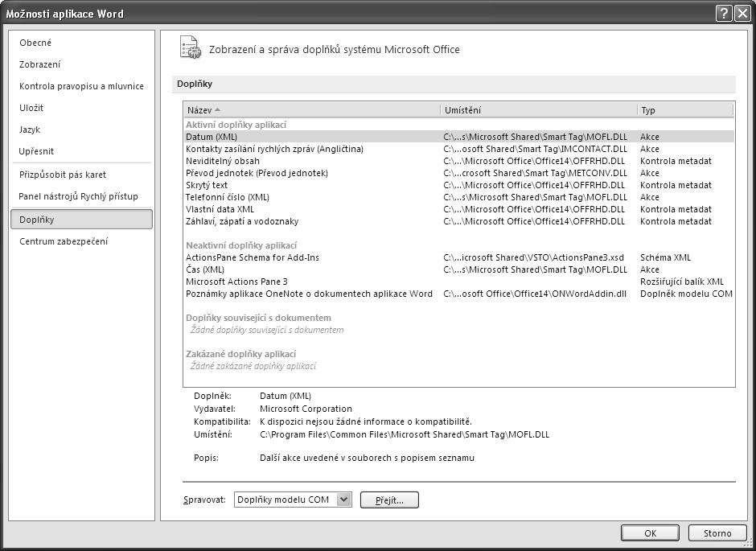Select Microsoft Actions Pane 3 row

pyautogui.click(x=459, y=281)
